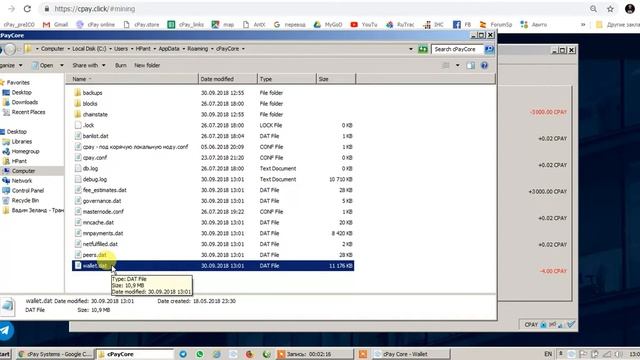Select the banlist.dat file
Viewport: 640px width, 360px height.
(x=91, y=136)
